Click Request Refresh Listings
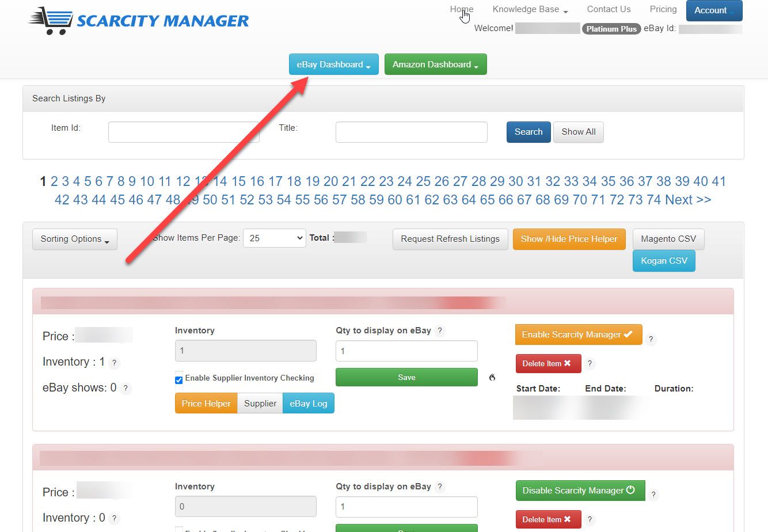 (450, 239)
